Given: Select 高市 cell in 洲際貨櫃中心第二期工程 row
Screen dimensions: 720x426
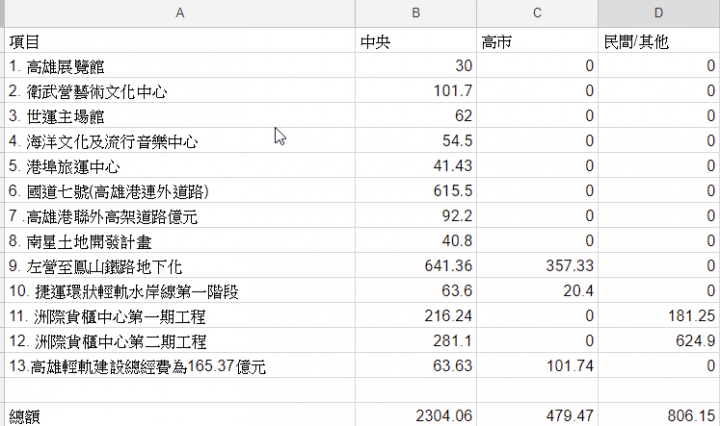Looking at the screenshot, I should click(x=537, y=341).
